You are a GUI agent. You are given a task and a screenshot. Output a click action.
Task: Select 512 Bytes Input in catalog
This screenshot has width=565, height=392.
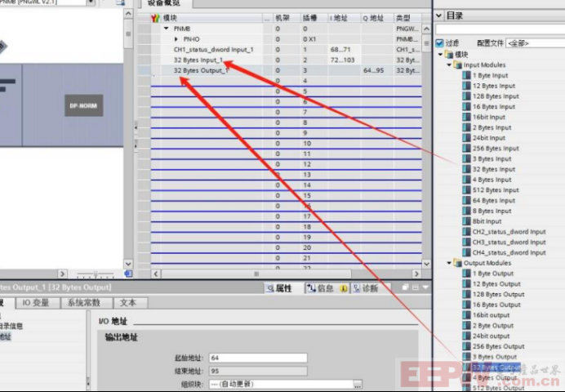pyautogui.click(x=496, y=190)
